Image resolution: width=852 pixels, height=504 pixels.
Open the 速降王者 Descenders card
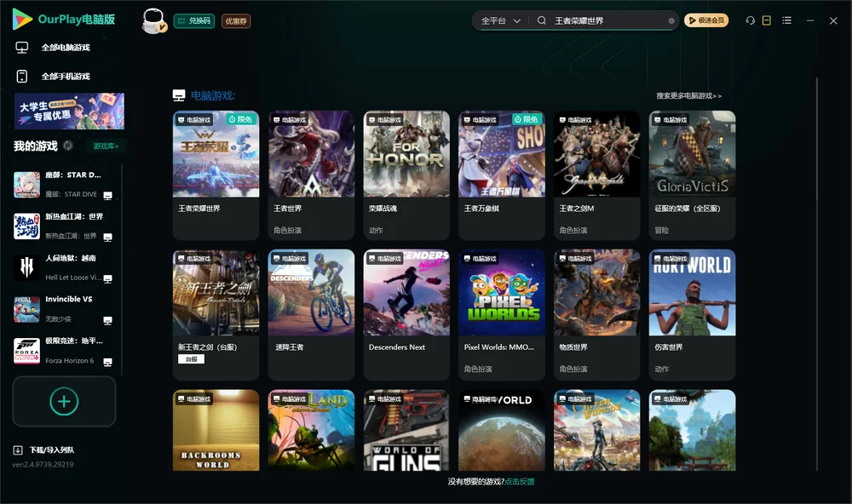[x=311, y=314]
